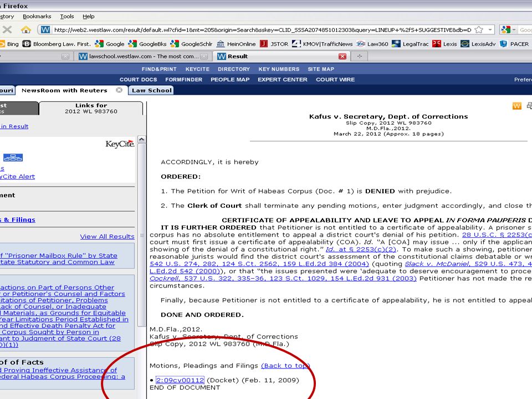Open KEY NUMBERS in Westlaw toolbar
The width and height of the screenshot is (532, 399).
pos(279,69)
